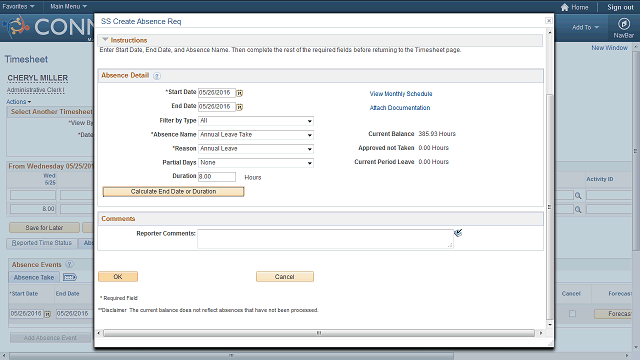Open the NavBar compass icon
Image resolution: width=640 pixels, height=360 pixels.
(x=624, y=24)
